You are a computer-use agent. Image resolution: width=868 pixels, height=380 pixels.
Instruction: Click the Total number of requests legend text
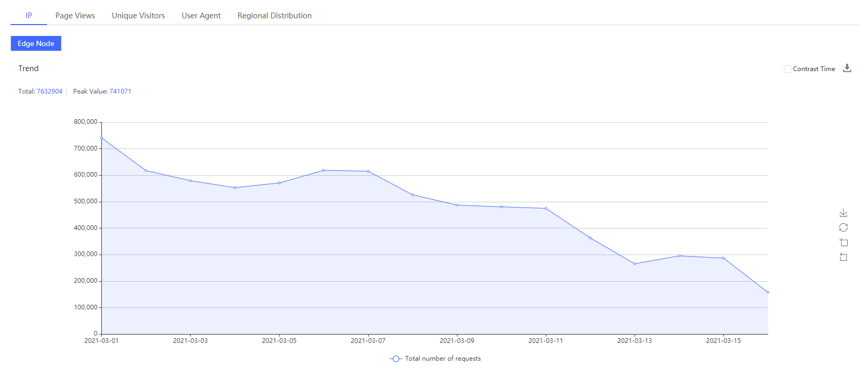[x=443, y=359]
